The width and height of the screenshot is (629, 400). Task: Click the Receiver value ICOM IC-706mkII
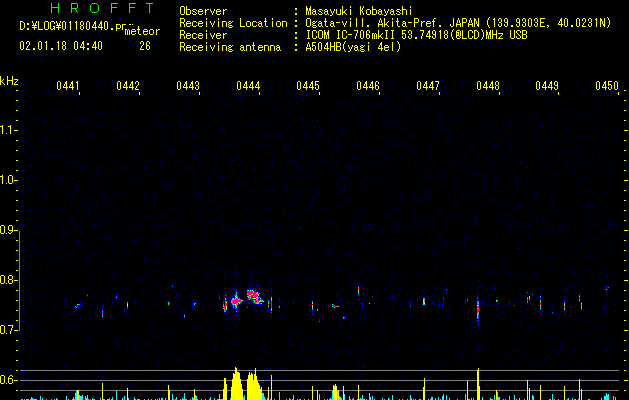[x=351, y=35]
